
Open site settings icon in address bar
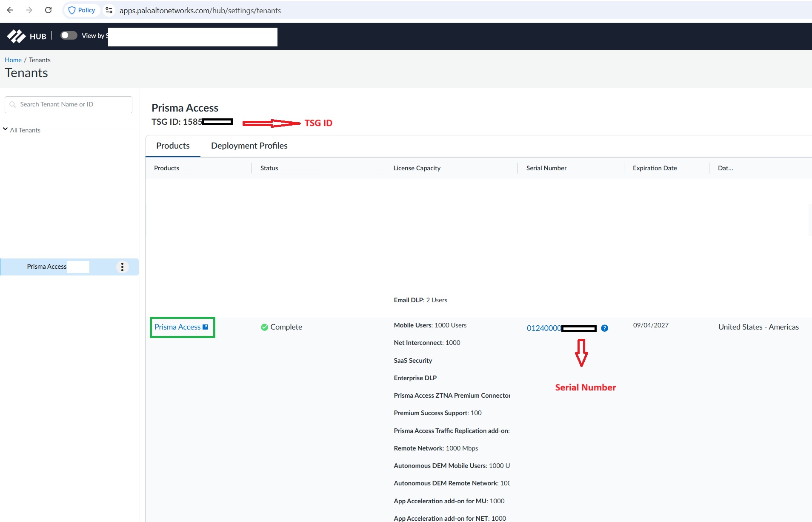coord(109,10)
